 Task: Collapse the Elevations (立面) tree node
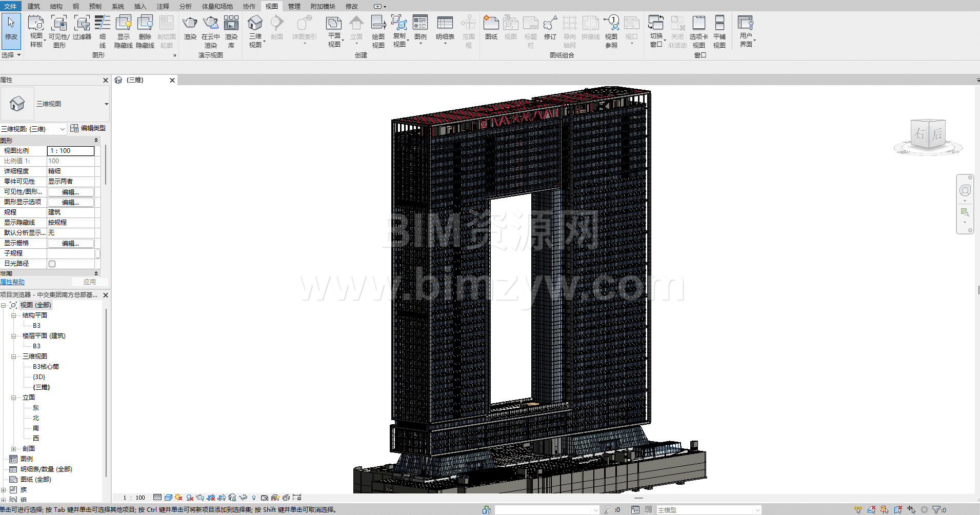point(14,398)
